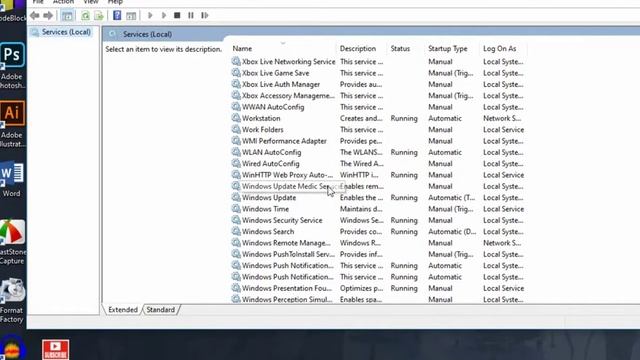
Task: Switch to the Extended tab
Action: [123, 310]
